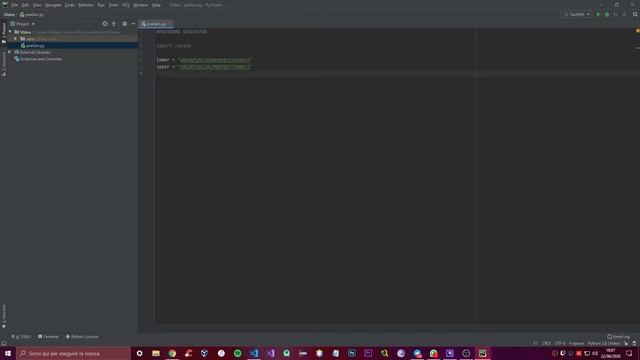Open the Tools menu

click(x=113, y=5)
